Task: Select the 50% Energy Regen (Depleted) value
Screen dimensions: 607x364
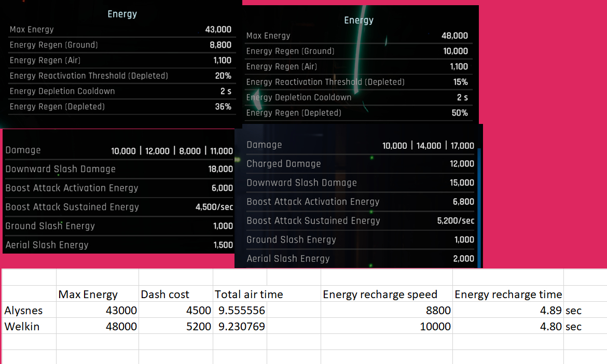Action: tap(460, 113)
